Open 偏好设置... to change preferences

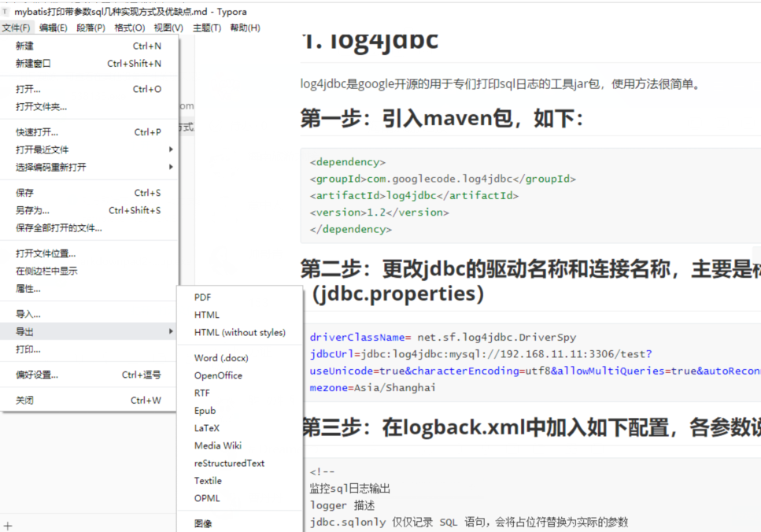tap(35, 375)
